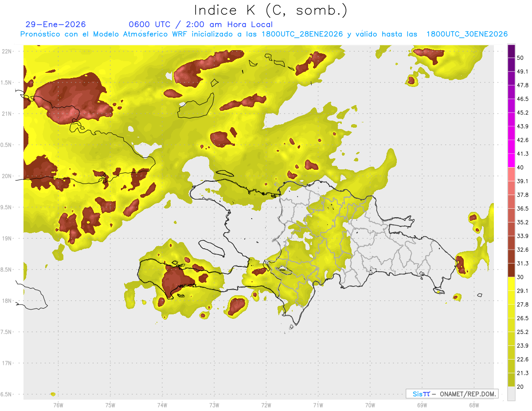Click the 20N latitude label
Image resolution: width=532 pixels, height=411 pixels.
pyautogui.click(x=7, y=176)
